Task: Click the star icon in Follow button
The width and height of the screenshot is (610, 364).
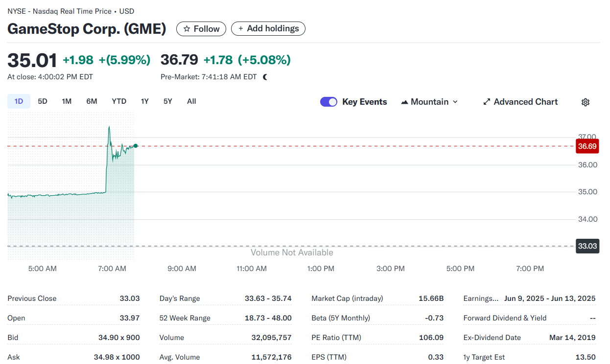Action: [x=187, y=29]
